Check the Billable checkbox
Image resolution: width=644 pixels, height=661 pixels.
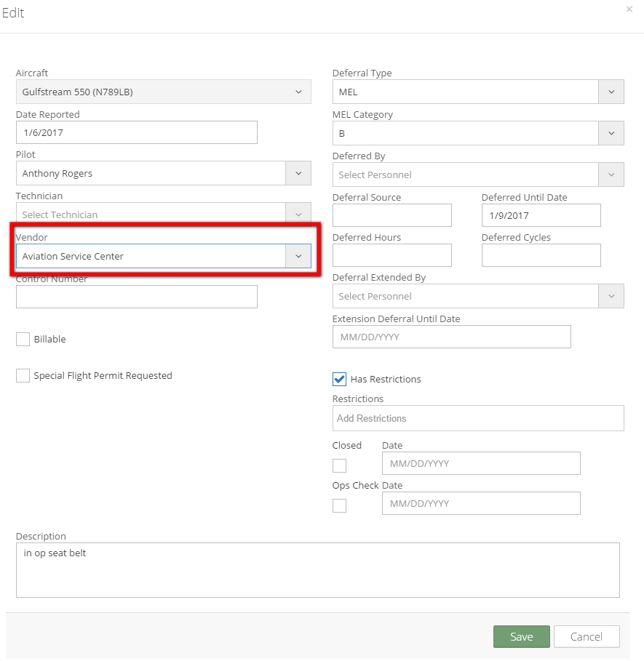click(23, 340)
